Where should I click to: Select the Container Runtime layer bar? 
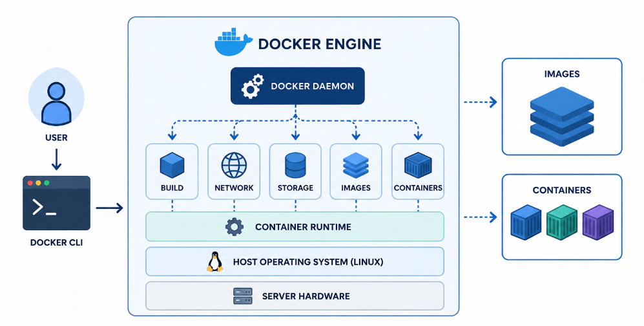tap(295, 226)
